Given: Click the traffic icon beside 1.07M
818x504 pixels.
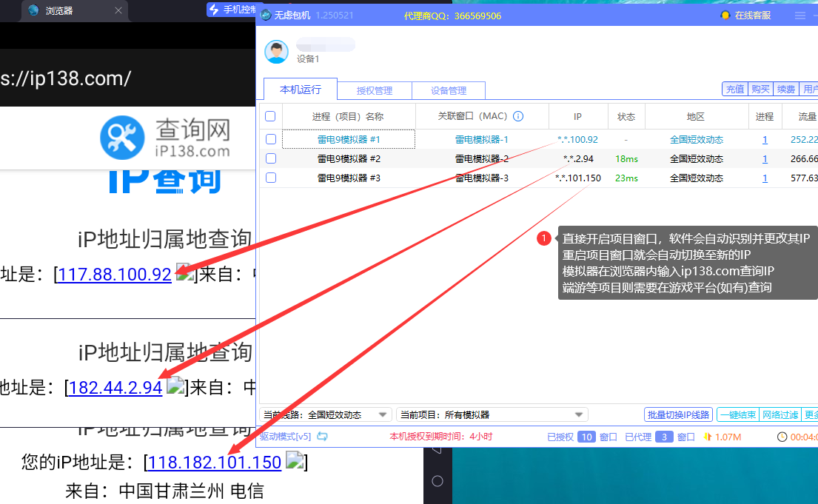Looking at the screenshot, I should click(708, 437).
